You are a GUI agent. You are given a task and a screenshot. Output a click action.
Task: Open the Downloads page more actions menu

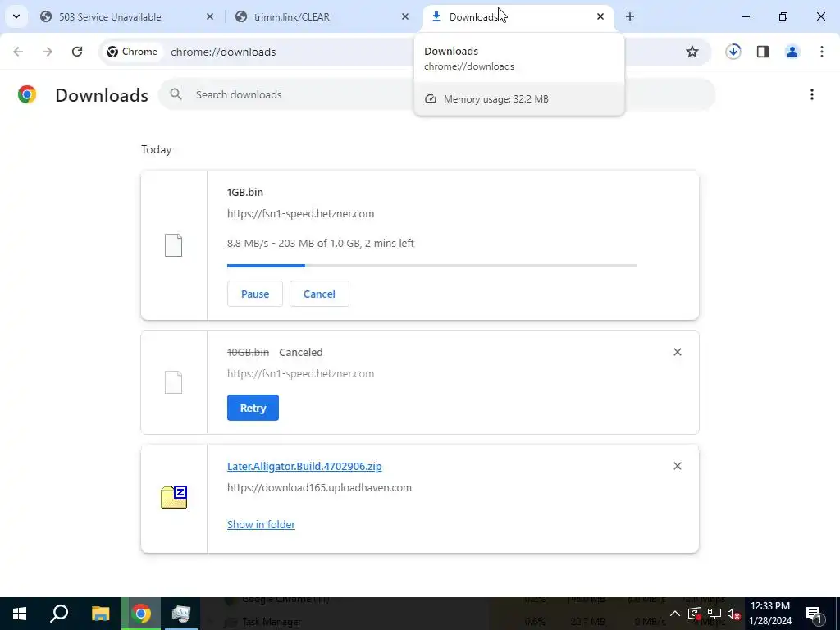coord(812,94)
